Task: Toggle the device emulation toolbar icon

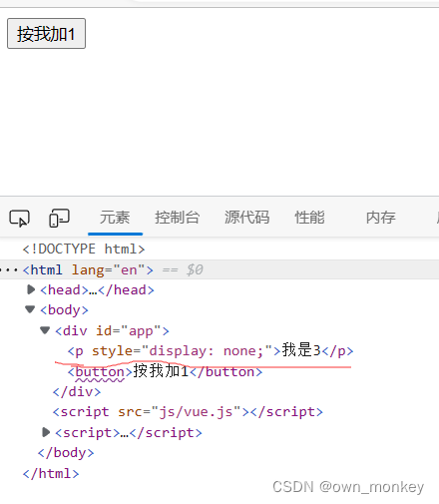Action: 59,219
